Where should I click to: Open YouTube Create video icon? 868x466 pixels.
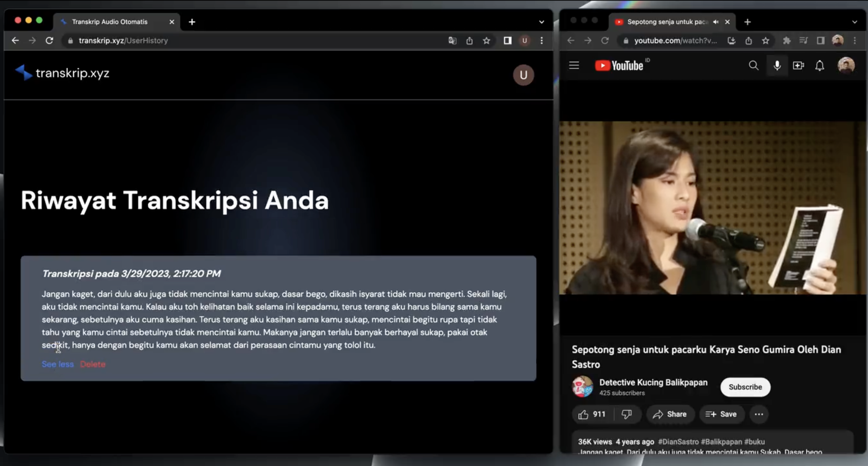(x=798, y=65)
